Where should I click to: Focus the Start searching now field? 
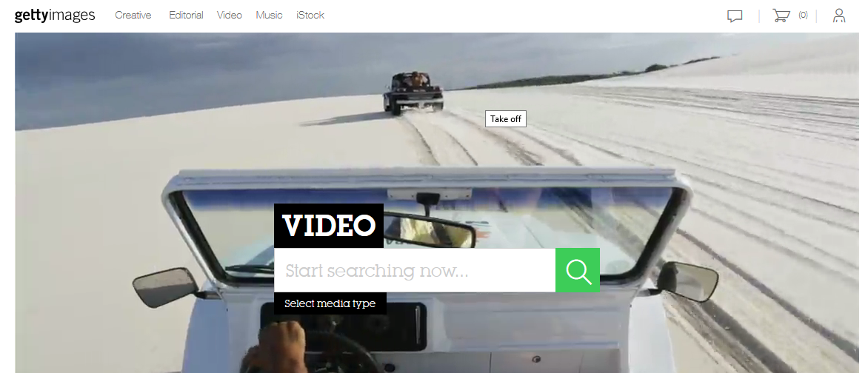415,270
